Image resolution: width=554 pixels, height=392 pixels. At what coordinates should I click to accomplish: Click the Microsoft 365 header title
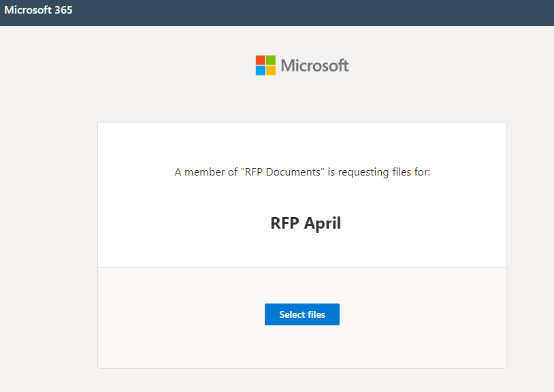coord(38,10)
